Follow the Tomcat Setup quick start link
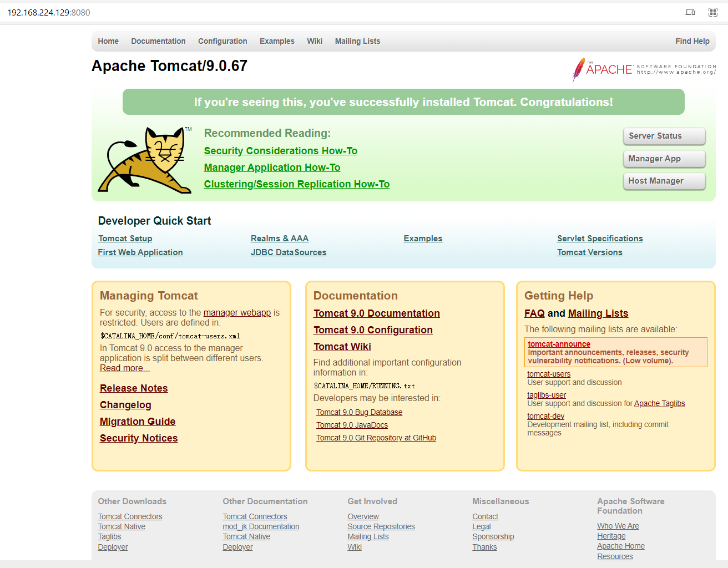This screenshot has height=568, width=728. pyautogui.click(x=125, y=239)
